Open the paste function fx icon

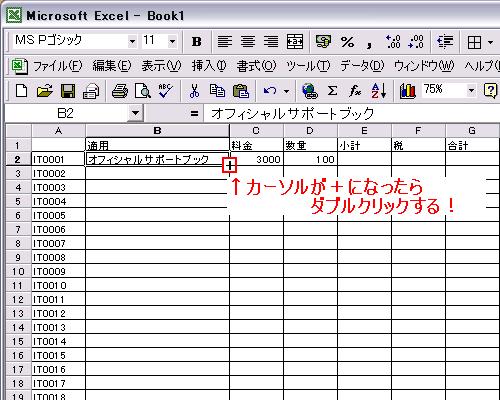[x=355, y=91]
